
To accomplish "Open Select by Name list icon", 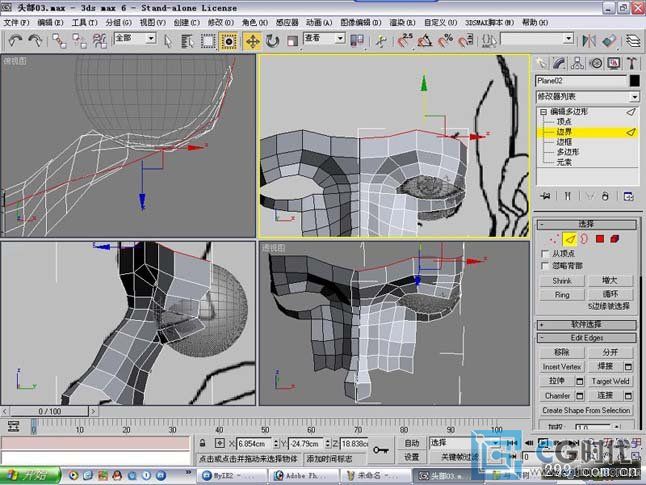I will coord(187,41).
